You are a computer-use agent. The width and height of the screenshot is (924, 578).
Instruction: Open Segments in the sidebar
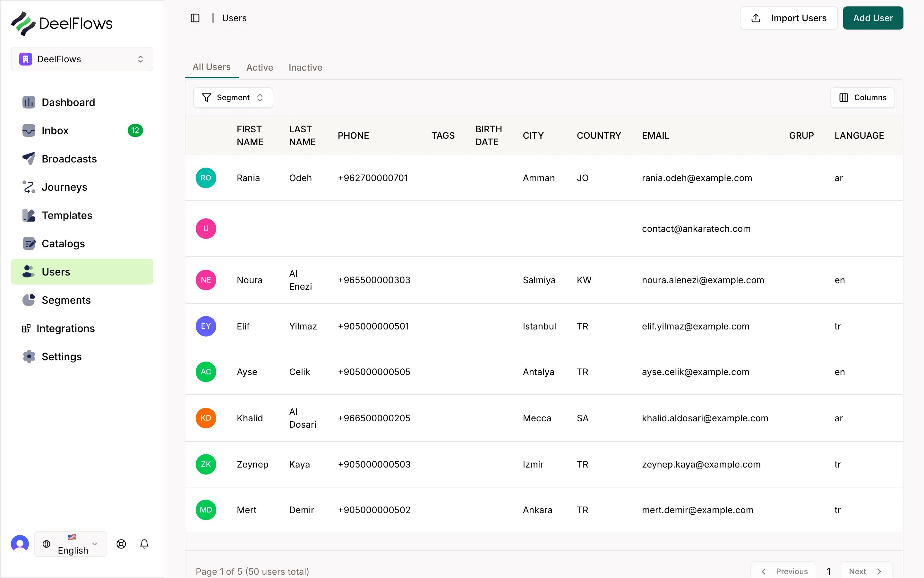(x=82, y=300)
